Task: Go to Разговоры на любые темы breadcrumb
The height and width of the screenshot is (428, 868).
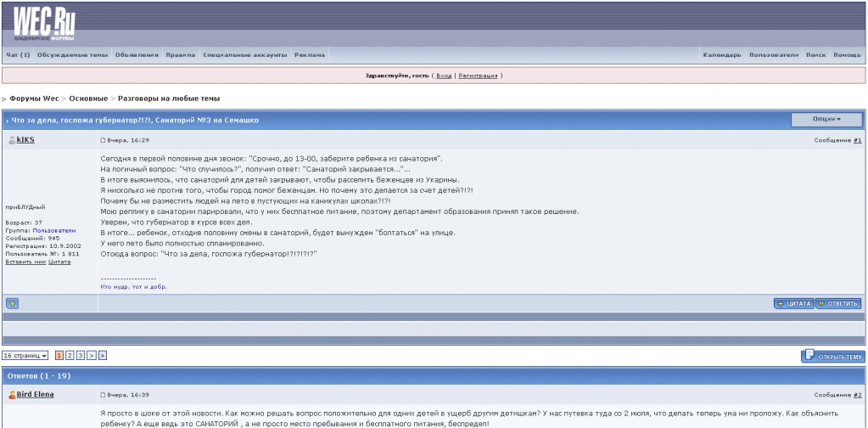Action: point(169,99)
